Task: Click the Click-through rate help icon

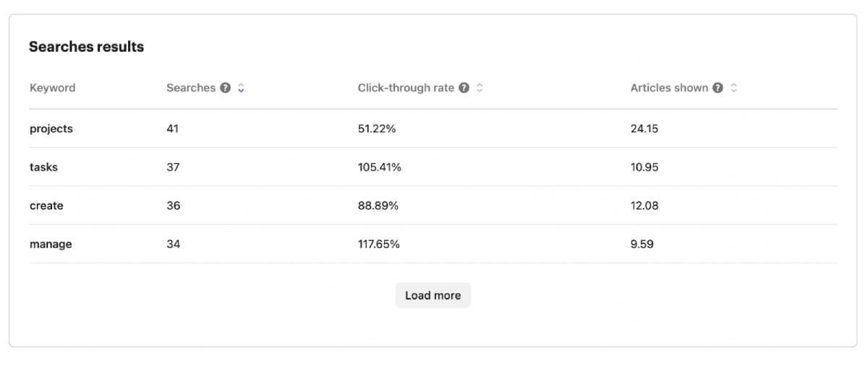Action: pyautogui.click(x=464, y=88)
